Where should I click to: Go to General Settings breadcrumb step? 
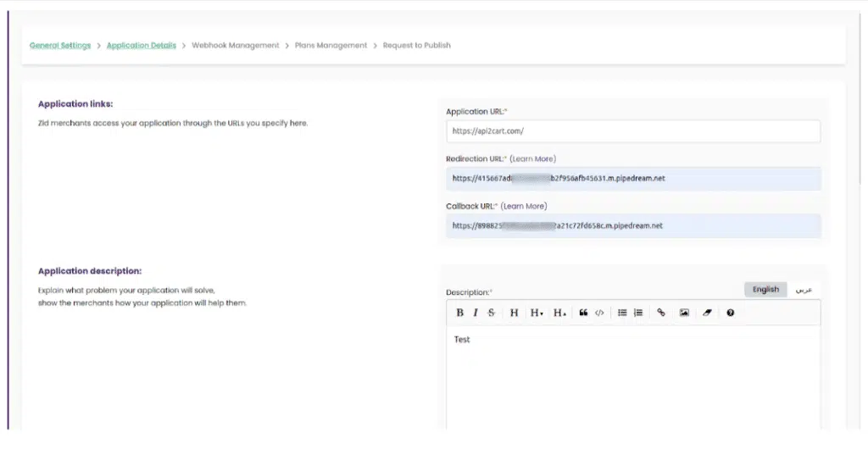click(x=60, y=46)
